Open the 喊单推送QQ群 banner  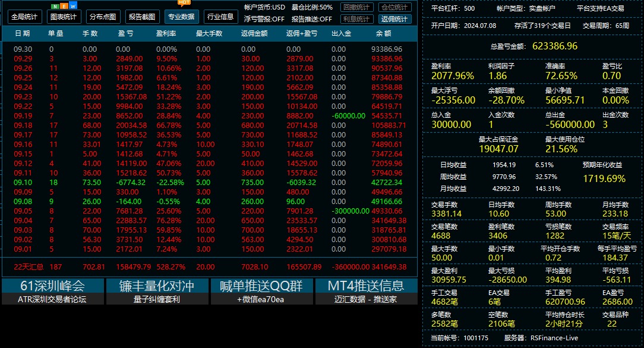click(x=261, y=291)
